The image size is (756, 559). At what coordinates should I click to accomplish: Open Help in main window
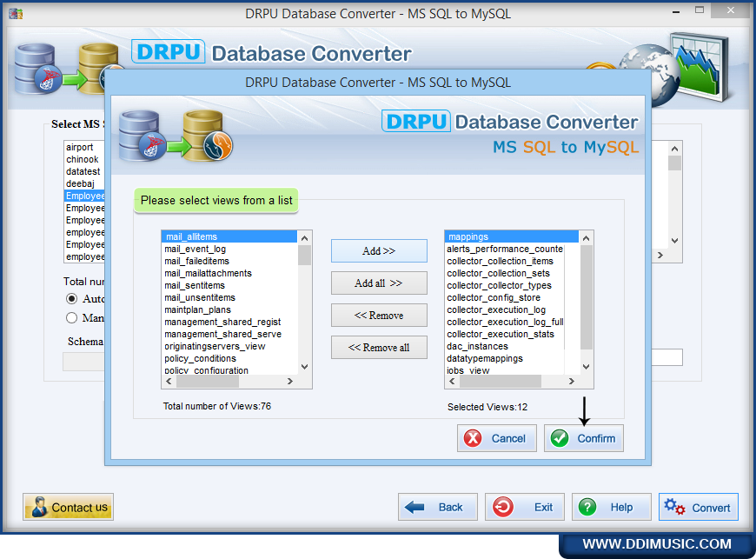(x=612, y=507)
